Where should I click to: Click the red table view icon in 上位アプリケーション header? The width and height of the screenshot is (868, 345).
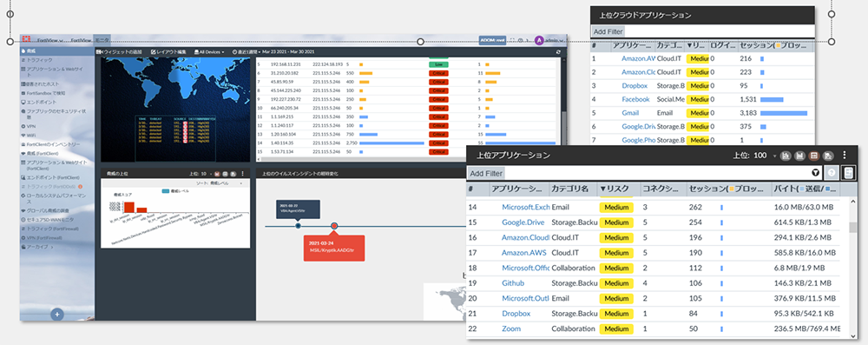pos(814,156)
